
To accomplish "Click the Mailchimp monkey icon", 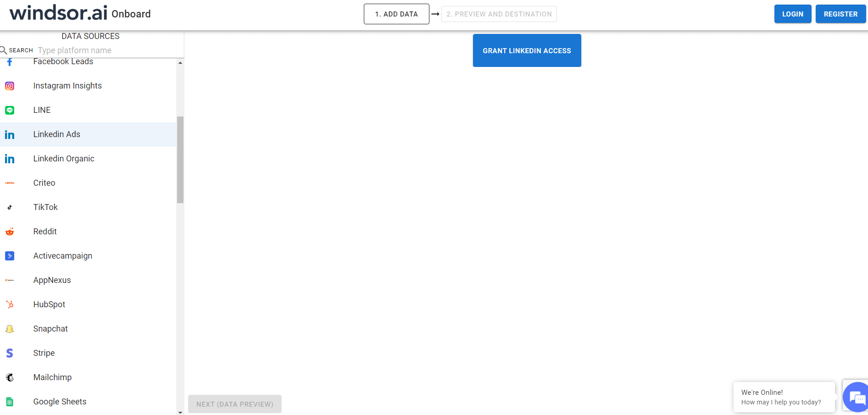I will [10, 377].
